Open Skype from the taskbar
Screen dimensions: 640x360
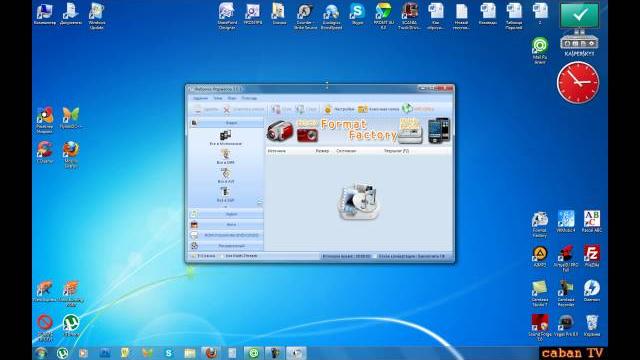(x=168, y=353)
